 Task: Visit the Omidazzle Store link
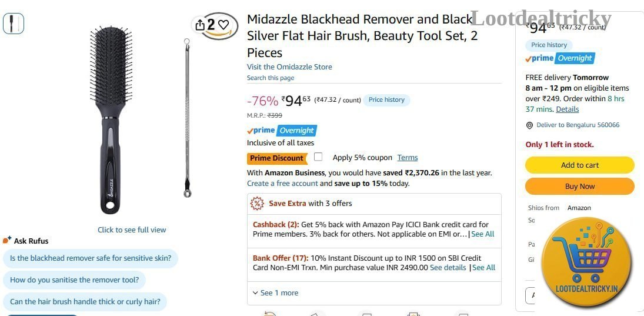[x=289, y=67]
